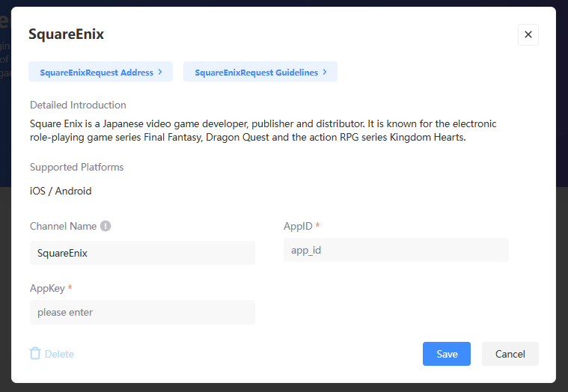Open SquareEnixRequest Address link
The height and width of the screenshot is (392, 568).
(x=100, y=72)
